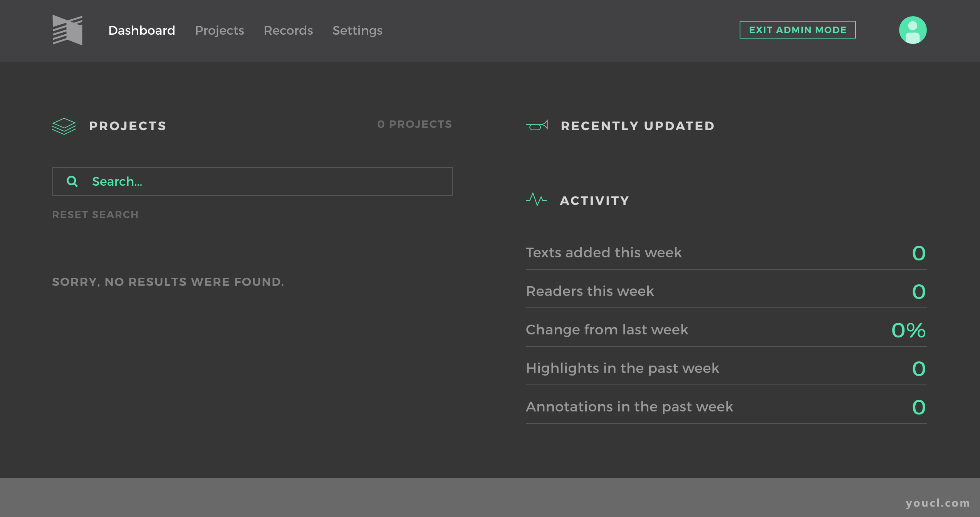This screenshot has width=980, height=517.
Task: Click the search magnifier icon
Action: click(x=72, y=181)
